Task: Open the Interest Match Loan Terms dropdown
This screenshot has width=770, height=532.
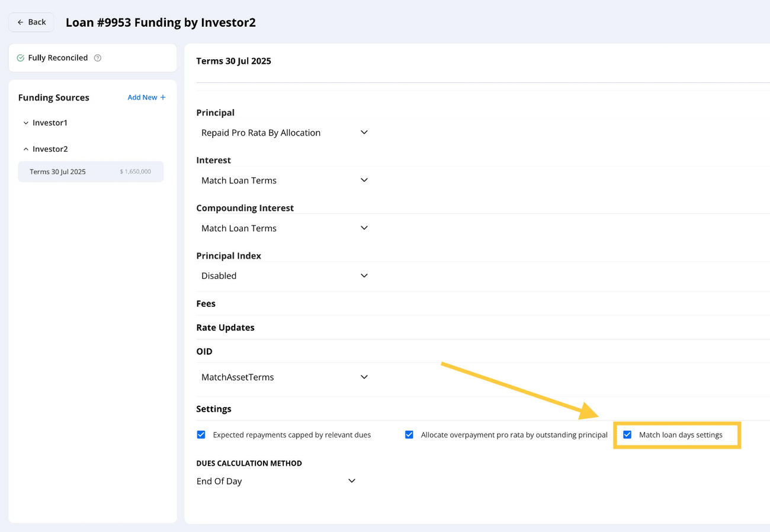Action: (364, 180)
